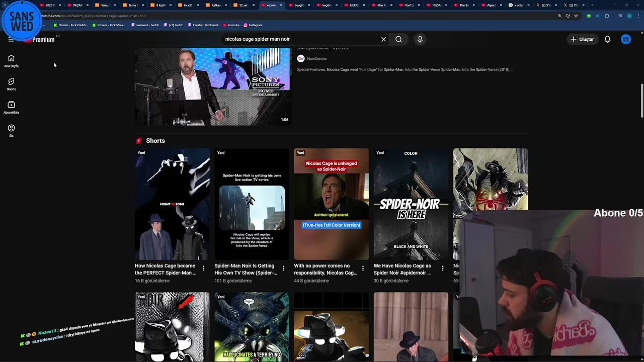The image size is (644, 362).
Task: Go to Ana Sayfa in sidebar
Action: [x=11, y=61]
